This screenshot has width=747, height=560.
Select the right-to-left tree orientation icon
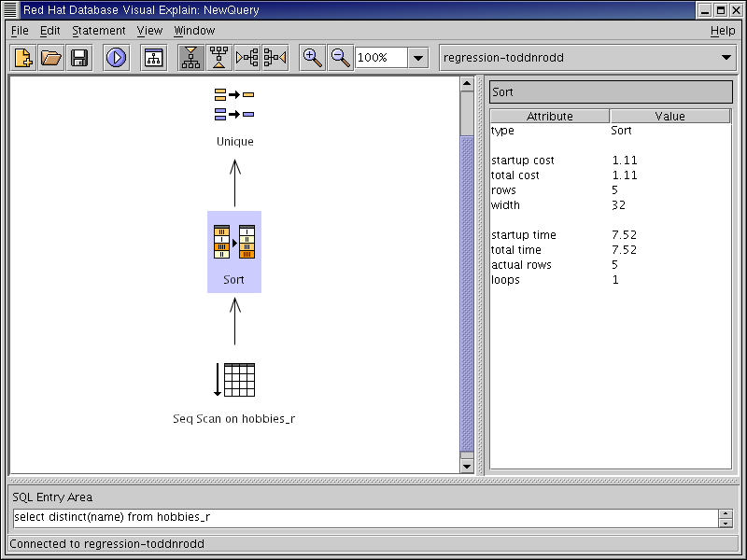point(275,58)
